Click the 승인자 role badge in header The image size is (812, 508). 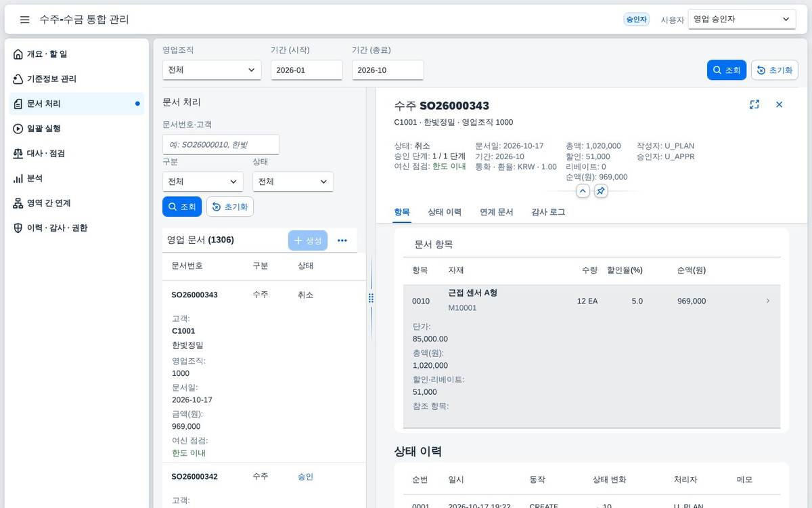(x=636, y=20)
